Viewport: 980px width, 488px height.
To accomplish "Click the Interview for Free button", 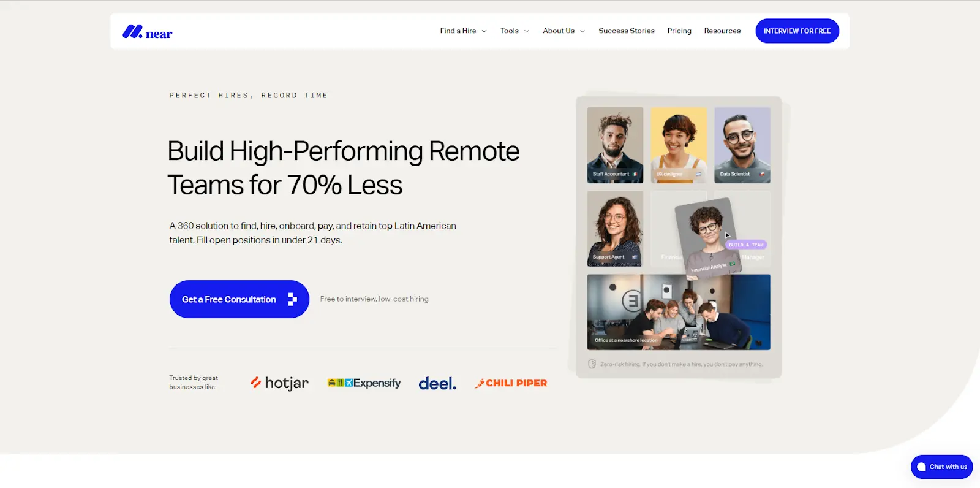I will tap(797, 31).
